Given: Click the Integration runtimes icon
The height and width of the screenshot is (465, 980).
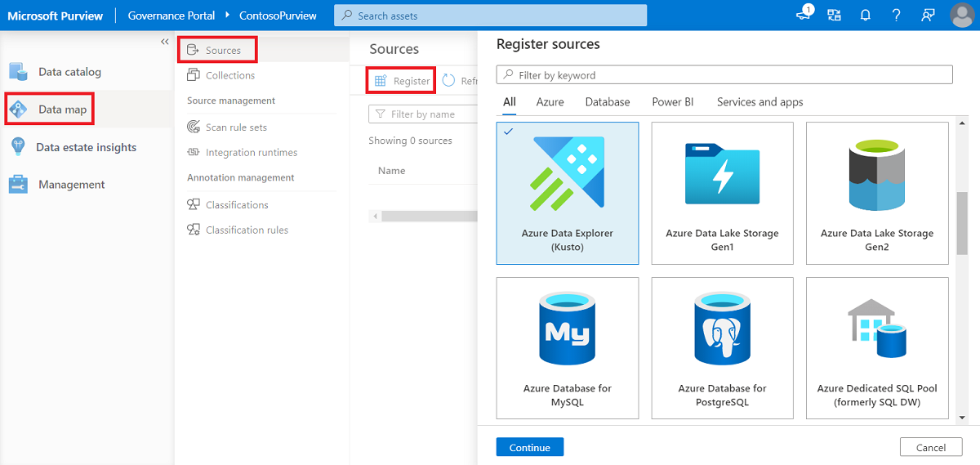Looking at the screenshot, I should coord(194,153).
